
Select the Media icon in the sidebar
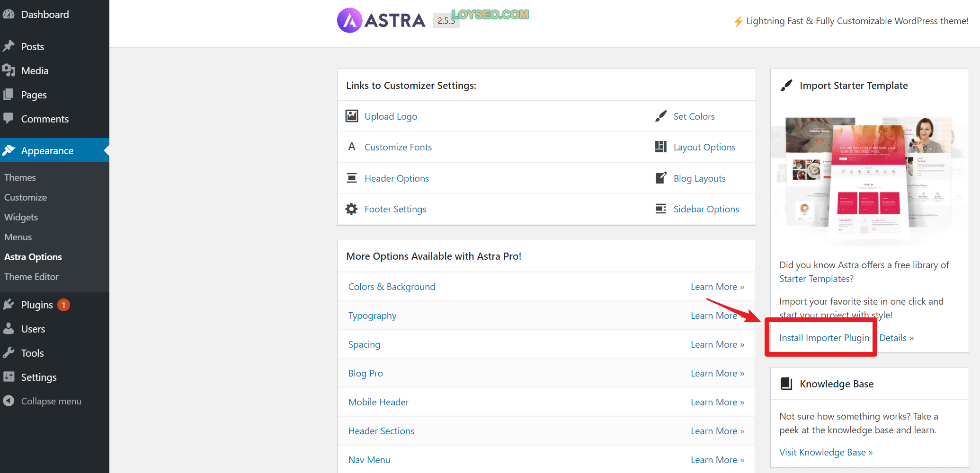point(9,70)
